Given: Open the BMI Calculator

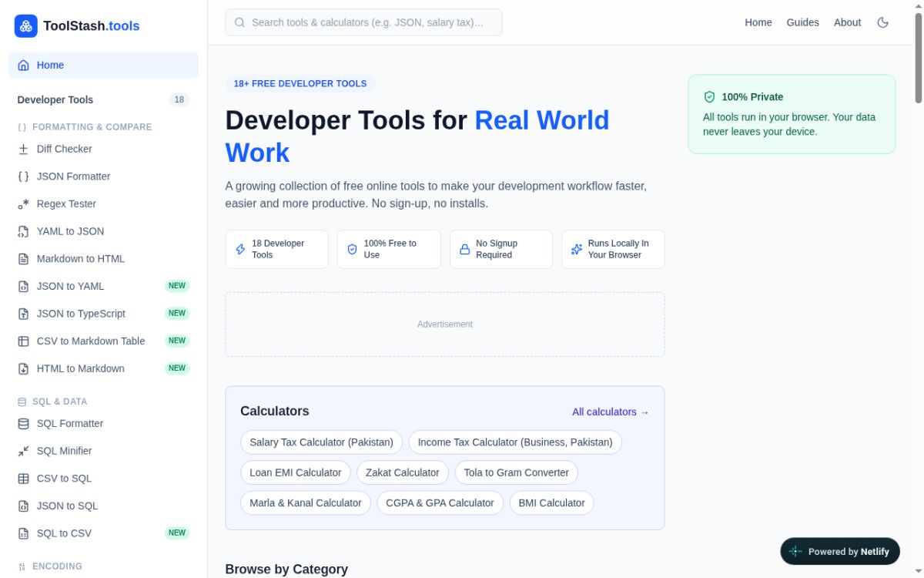Looking at the screenshot, I should pos(551,502).
